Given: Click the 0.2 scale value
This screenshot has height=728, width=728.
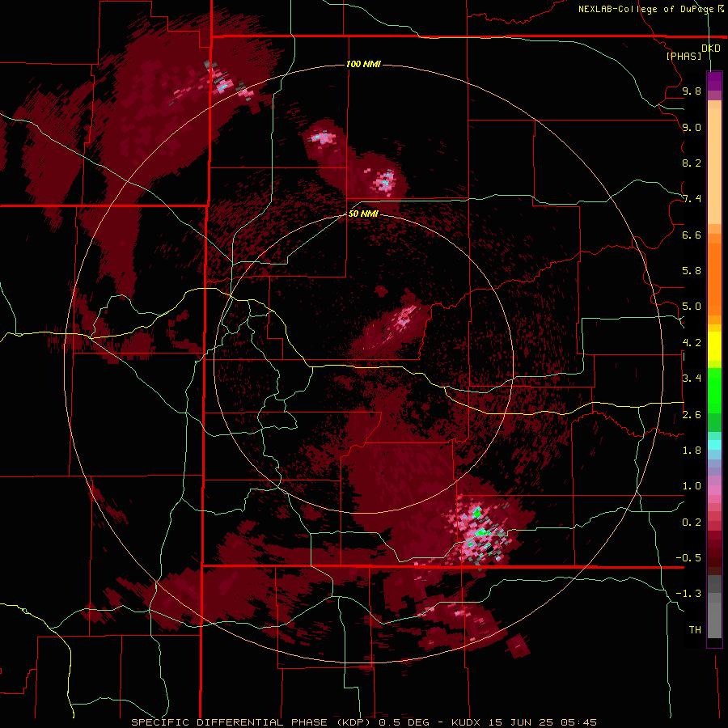Looking at the screenshot, I should tap(692, 523).
